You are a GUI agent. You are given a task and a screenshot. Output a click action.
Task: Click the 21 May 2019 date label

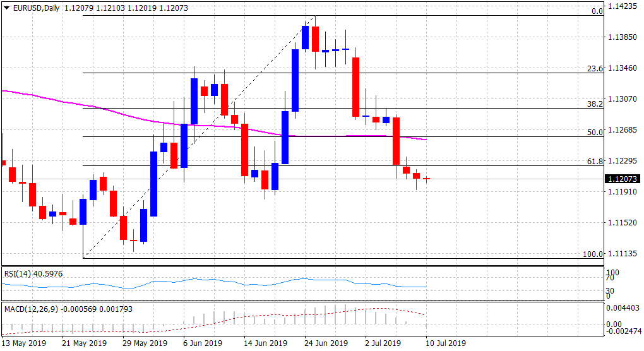84,343
